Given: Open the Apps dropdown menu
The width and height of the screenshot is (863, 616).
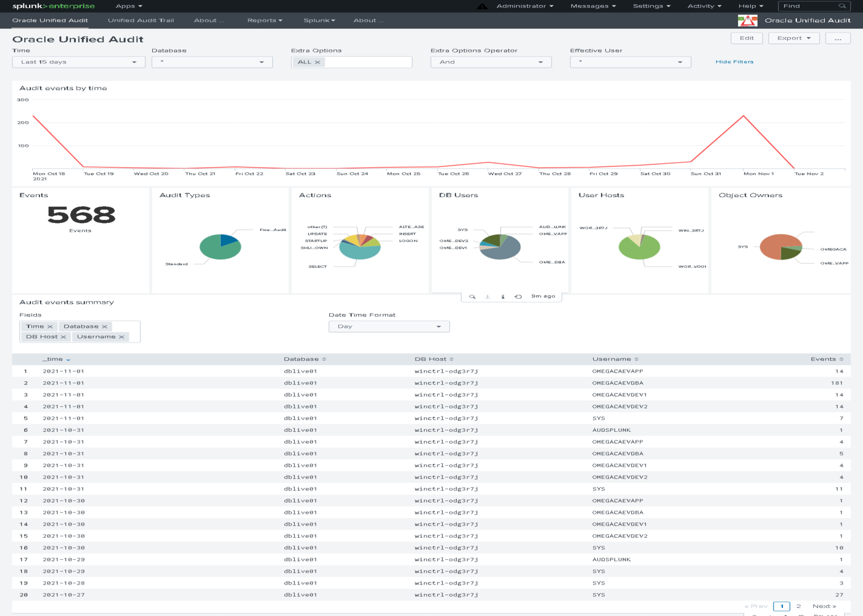Looking at the screenshot, I should pyautogui.click(x=129, y=6).
